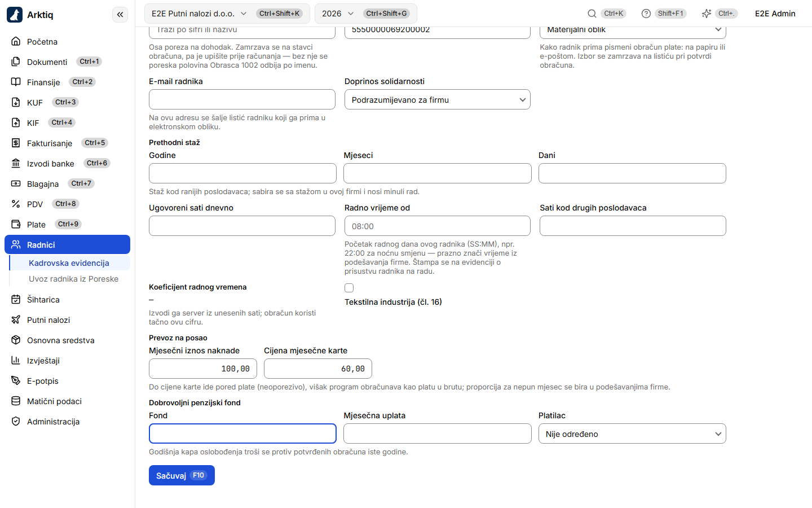
Task: Open E-potpis pen icon
Action: click(x=16, y=381)
